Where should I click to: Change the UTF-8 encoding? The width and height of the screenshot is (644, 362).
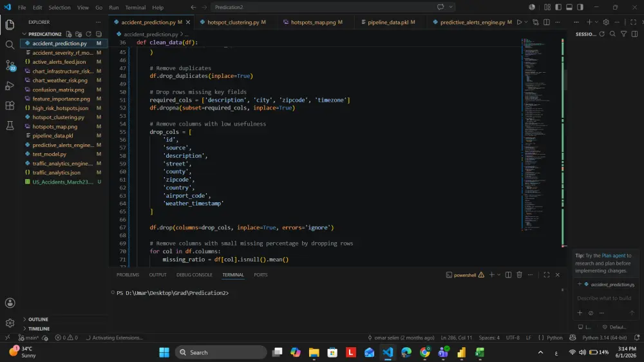513,338
